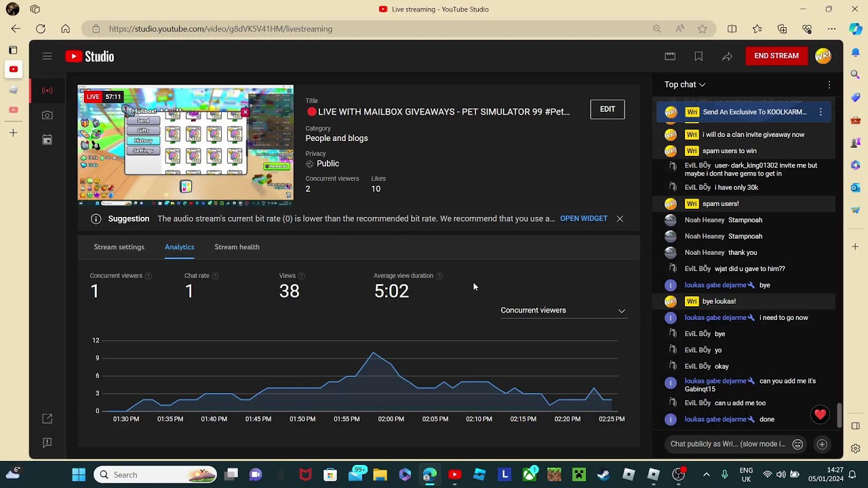Click chat message 'wjat did u gave to him??'
Screen dimensions: 868x488
(x=750, y=269)
